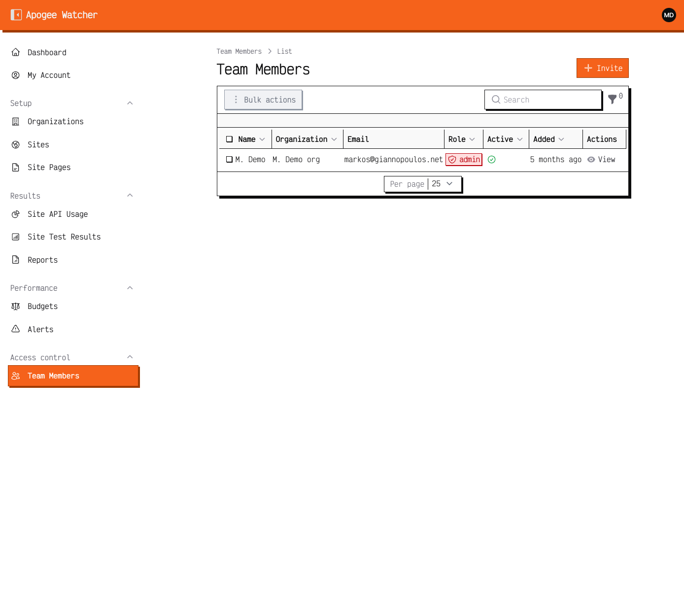Navigate to Budgets in the sidebar
Screen dimensions: 684x616
pos(73,307)
